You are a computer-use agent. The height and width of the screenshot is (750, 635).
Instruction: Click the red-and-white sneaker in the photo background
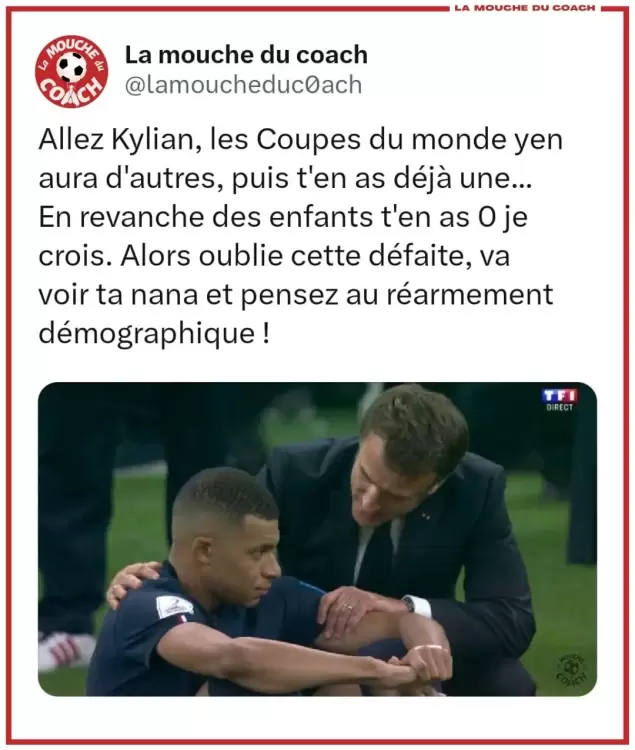click(x=64, y=648)
